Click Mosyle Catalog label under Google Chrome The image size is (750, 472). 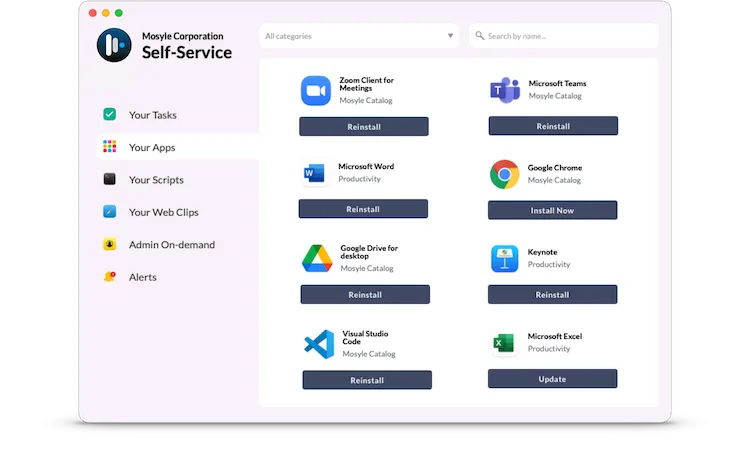(554, 180)
